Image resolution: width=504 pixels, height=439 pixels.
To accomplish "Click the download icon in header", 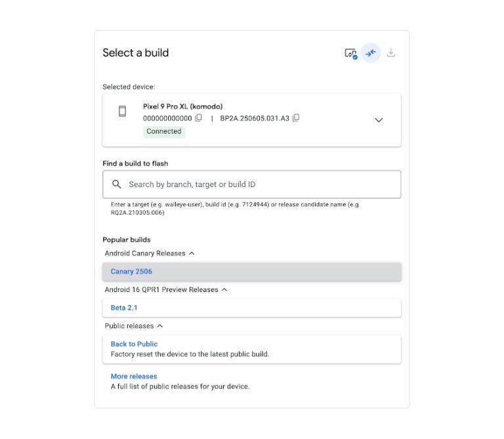I will (391, 53).
